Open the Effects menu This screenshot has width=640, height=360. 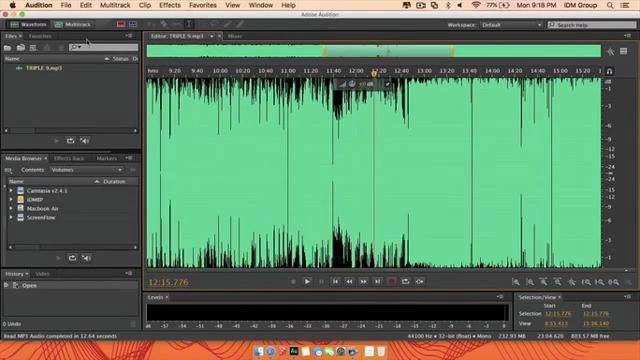pyautogui.click(x=169, y=5)
